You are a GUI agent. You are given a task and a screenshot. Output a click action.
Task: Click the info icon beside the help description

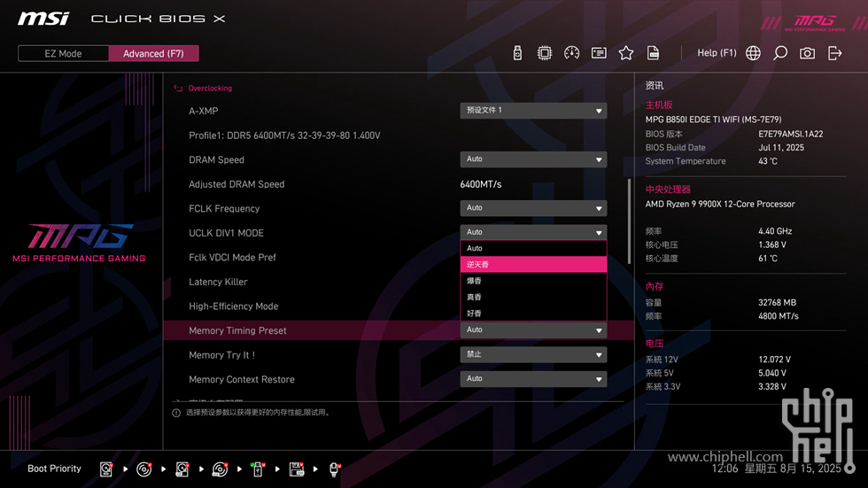tap(176, 413)
